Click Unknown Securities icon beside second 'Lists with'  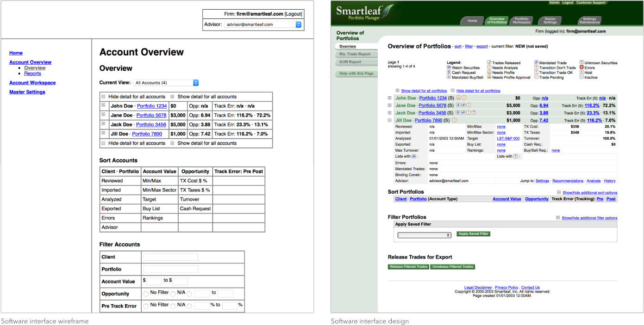tap(515, 156)
